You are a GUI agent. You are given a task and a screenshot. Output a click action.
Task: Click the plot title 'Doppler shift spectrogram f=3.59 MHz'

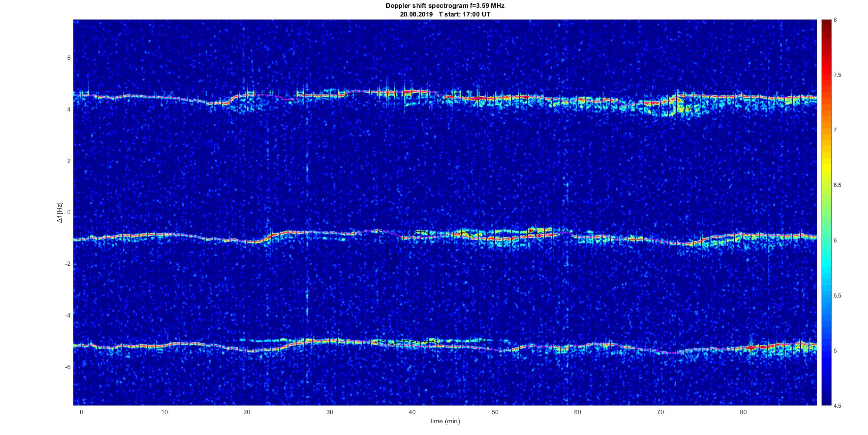click(x=445, y=6)
